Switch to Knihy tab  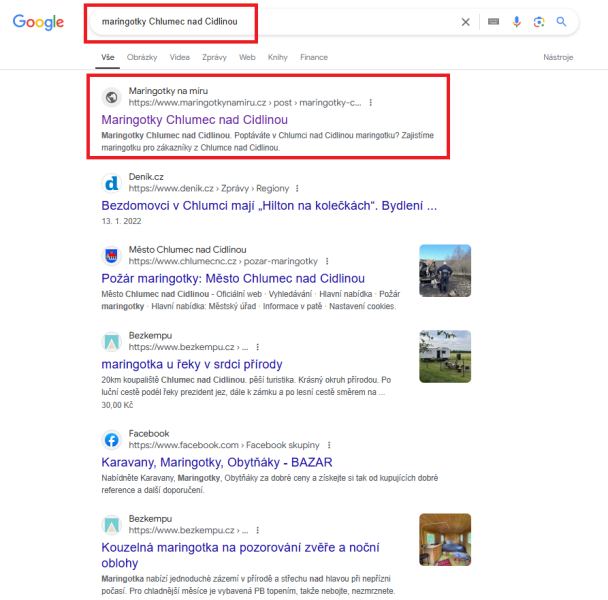tap(278, 57)
